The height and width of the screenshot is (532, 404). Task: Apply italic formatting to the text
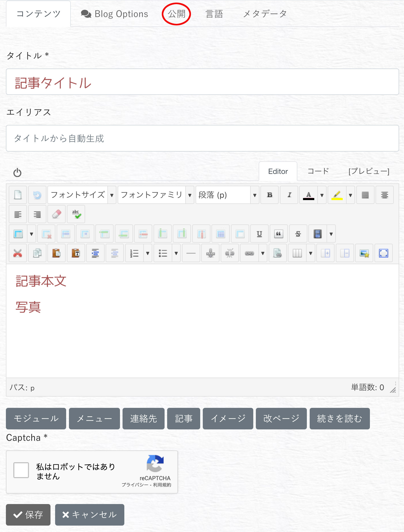click(x=289, y=195)
